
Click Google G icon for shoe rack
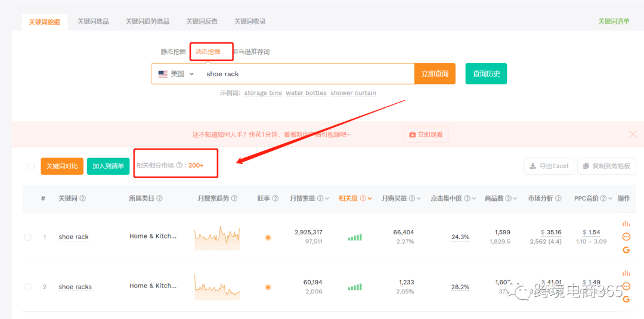tap(626, 250)
